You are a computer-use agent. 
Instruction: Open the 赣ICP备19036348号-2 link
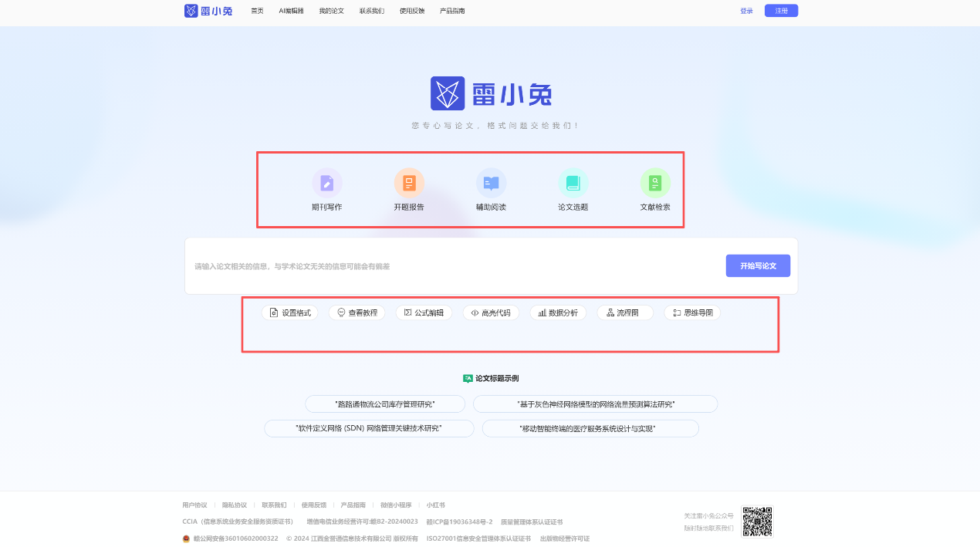point(459,522)
